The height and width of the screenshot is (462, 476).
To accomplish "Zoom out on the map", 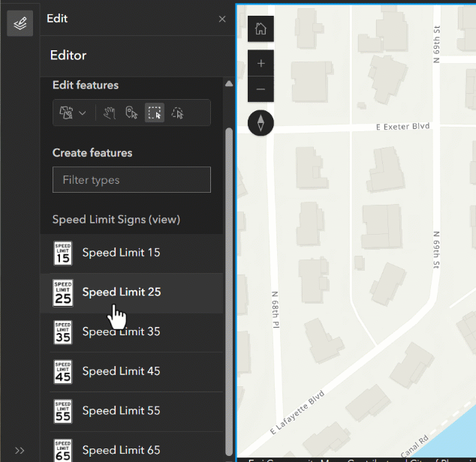I will (x=261, y=89).
